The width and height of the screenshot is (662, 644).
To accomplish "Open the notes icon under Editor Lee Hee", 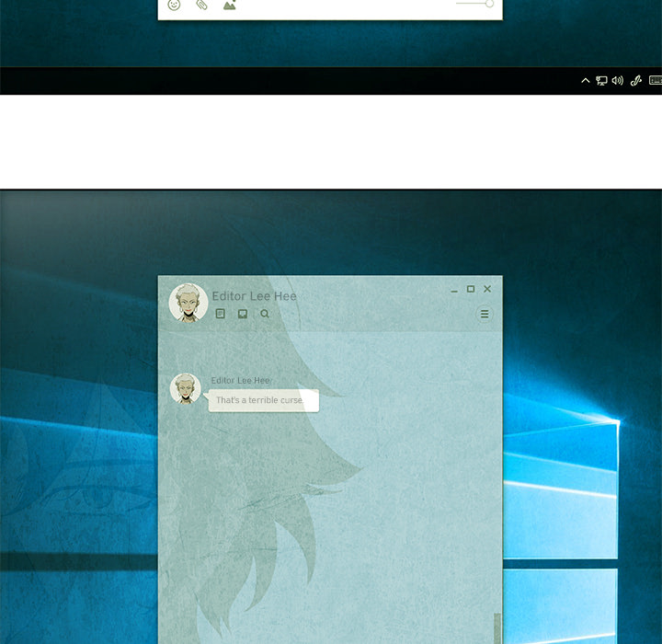I will 221,314.
